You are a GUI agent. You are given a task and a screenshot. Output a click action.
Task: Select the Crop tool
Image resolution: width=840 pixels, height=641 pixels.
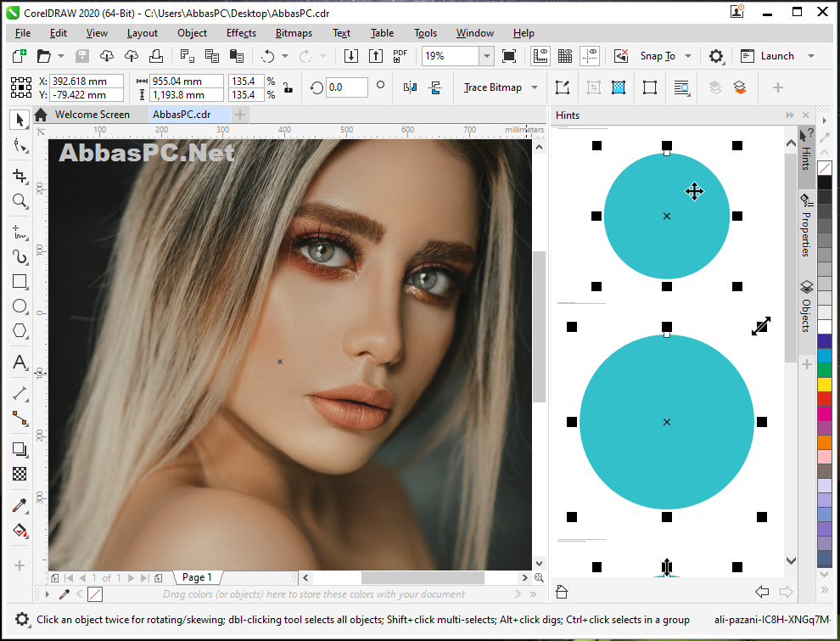point(20,176)
